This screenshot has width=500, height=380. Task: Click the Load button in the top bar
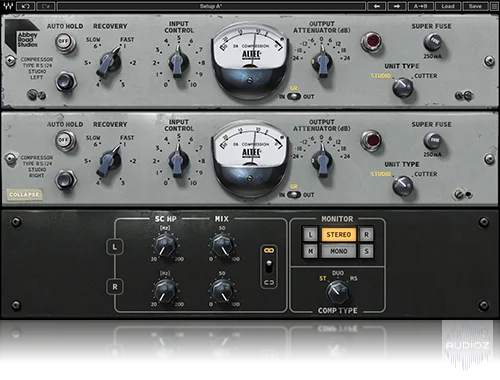[448, 6]
